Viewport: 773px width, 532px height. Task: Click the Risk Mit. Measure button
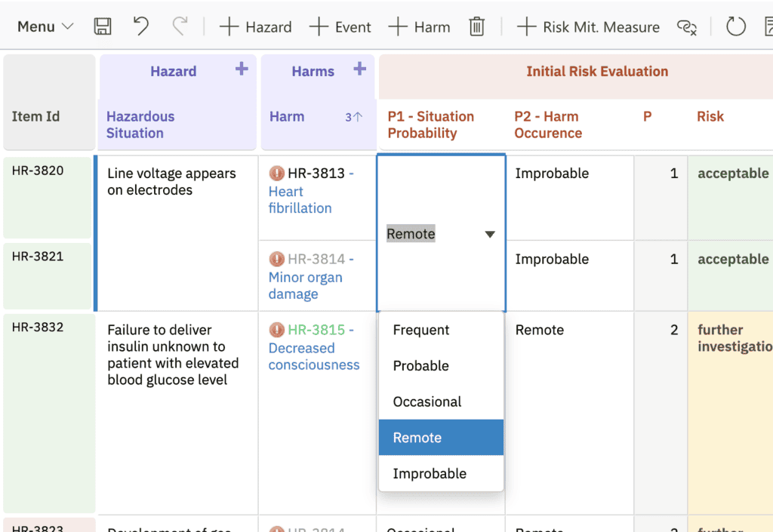pyautogui.click(x=587, y=26)
